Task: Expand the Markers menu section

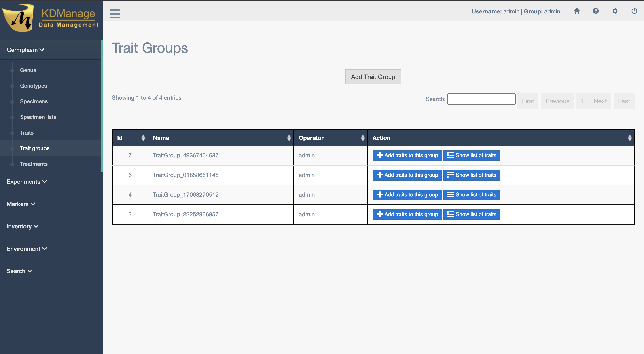Action: coord(21,204)
